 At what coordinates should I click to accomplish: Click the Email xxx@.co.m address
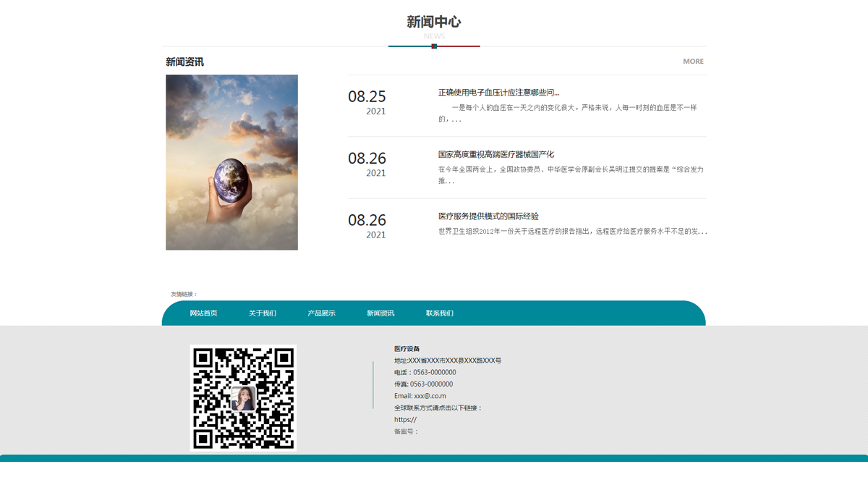(420, 396)
